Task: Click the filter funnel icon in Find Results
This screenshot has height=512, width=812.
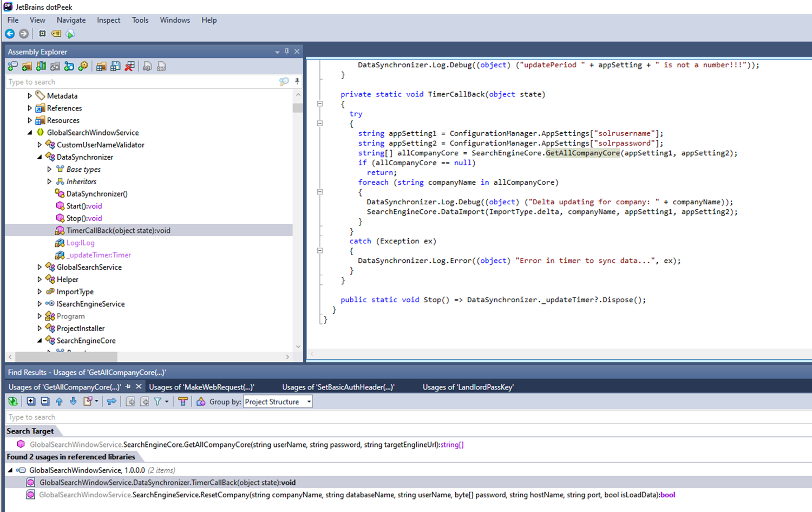Action: click(x=158, y=401)
